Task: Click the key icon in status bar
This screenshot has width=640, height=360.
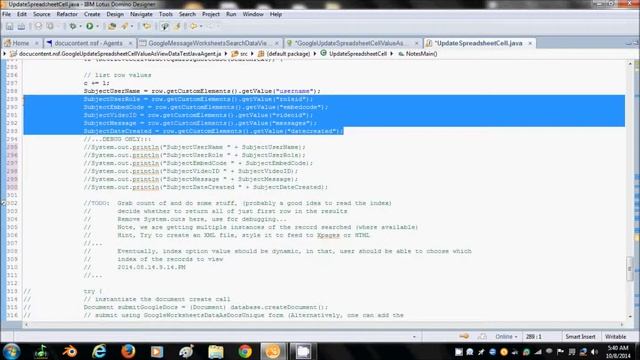Action: pyautogui.click(x=464, y=336)
